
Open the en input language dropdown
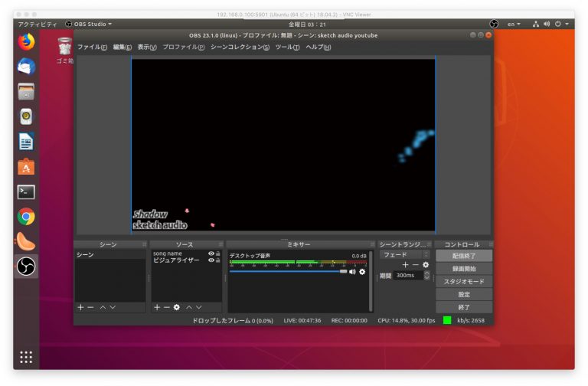514,24
